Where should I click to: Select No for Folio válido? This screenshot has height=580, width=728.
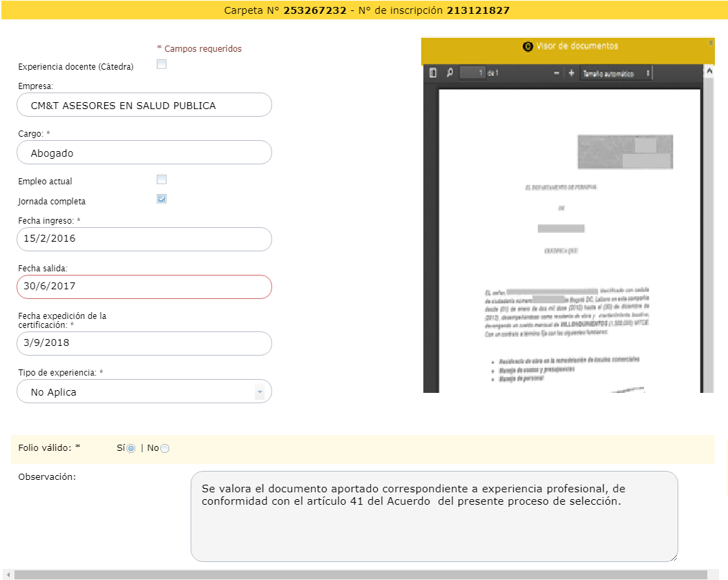point(164,448)
